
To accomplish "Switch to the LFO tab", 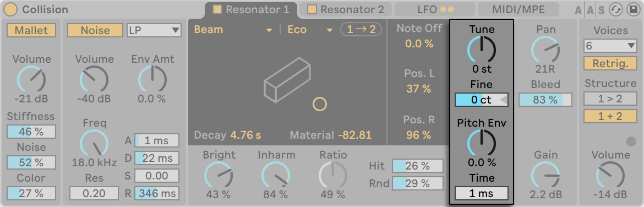I will pyautogui.click(x=434, y=9).
